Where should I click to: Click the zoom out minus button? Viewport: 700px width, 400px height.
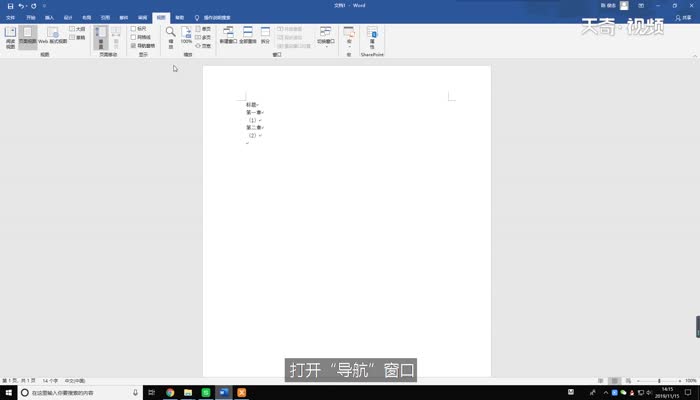pos(638,381)
